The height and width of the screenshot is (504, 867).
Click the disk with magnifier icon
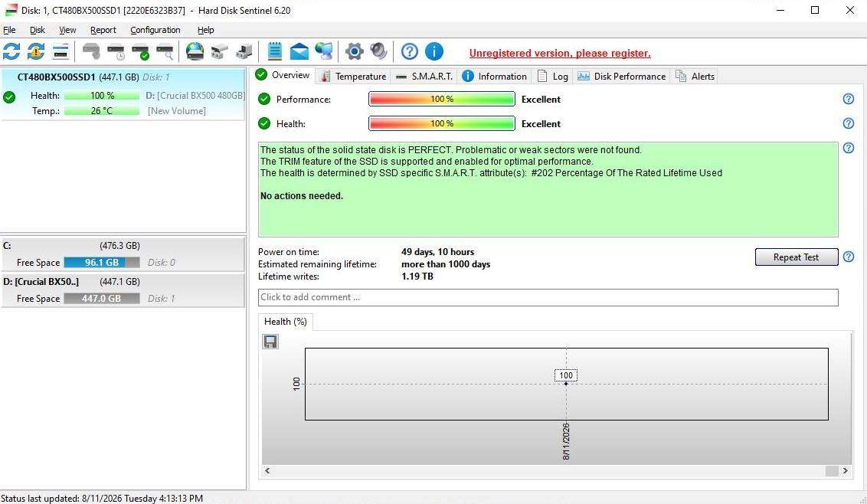coord(165,51)
